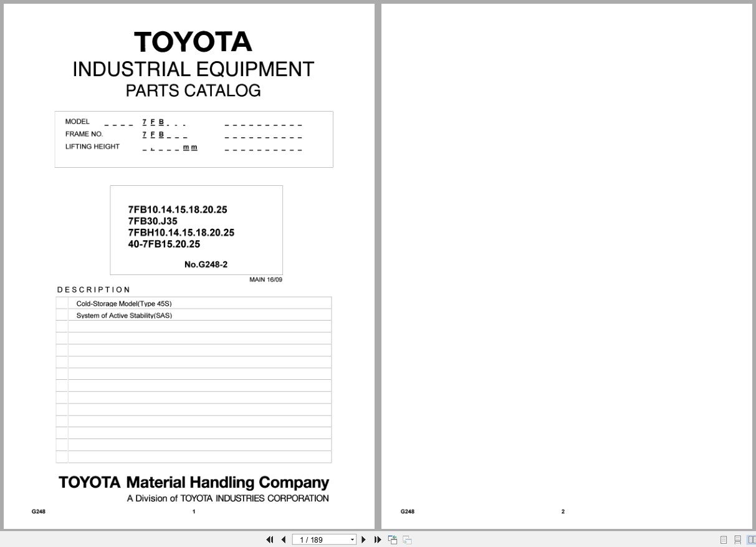Click the 'System of Active Stability(SAS)' row
This screenshot has width=756, height=547.
coord(193,315)
